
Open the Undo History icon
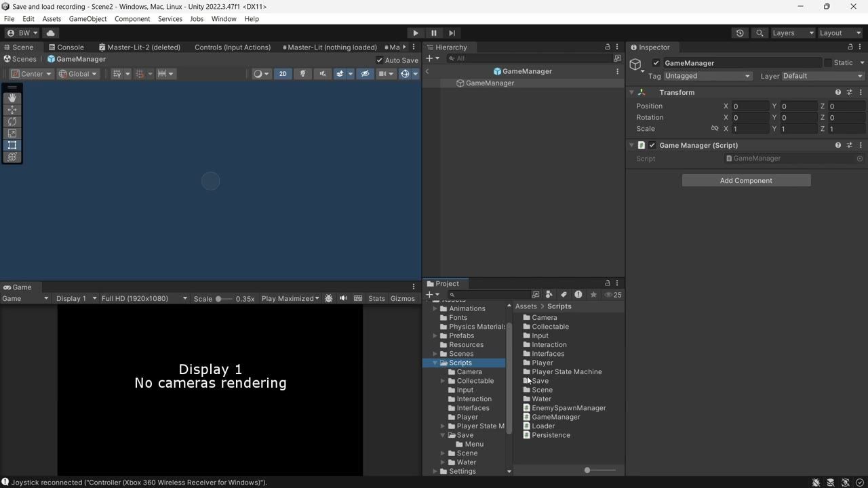point(740,33)
